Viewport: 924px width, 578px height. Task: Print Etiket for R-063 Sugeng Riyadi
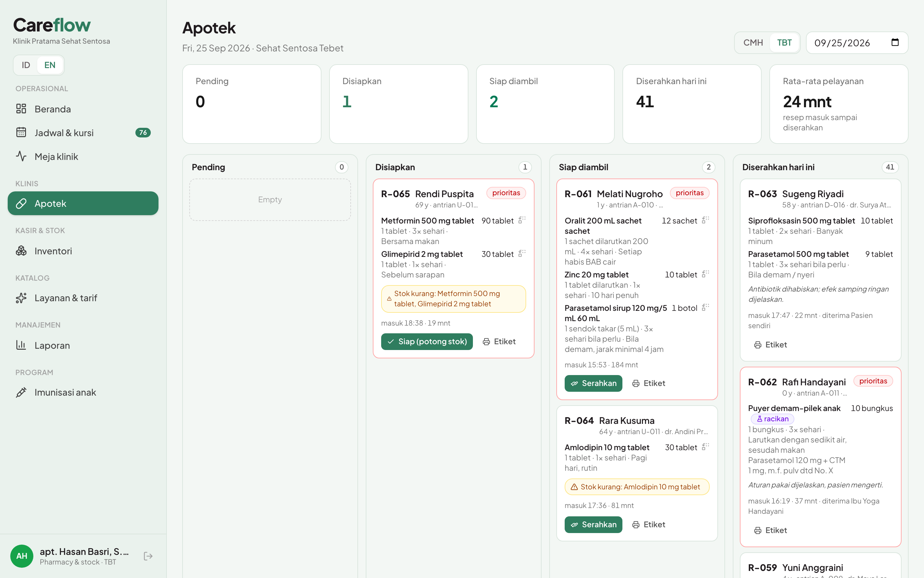(771, 345)
